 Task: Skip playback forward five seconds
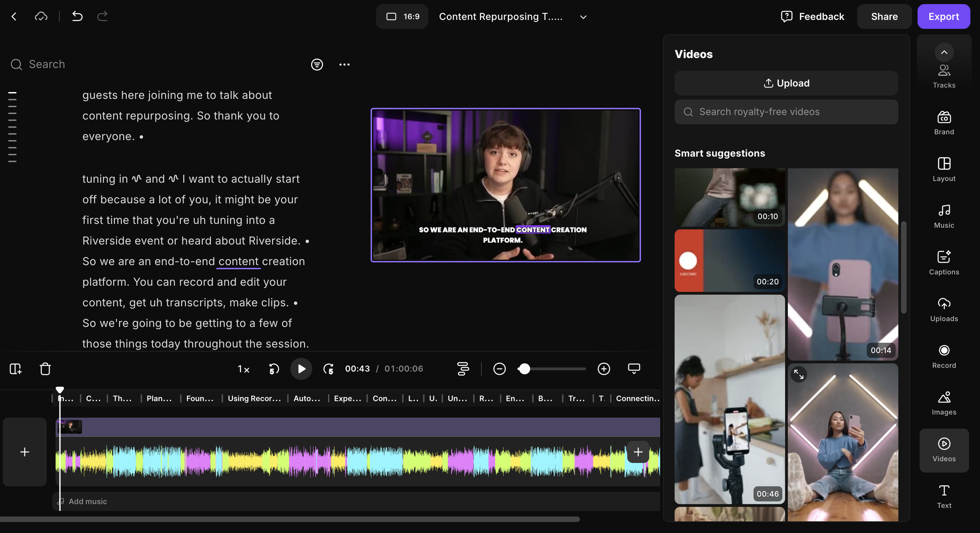coord(328,368)
